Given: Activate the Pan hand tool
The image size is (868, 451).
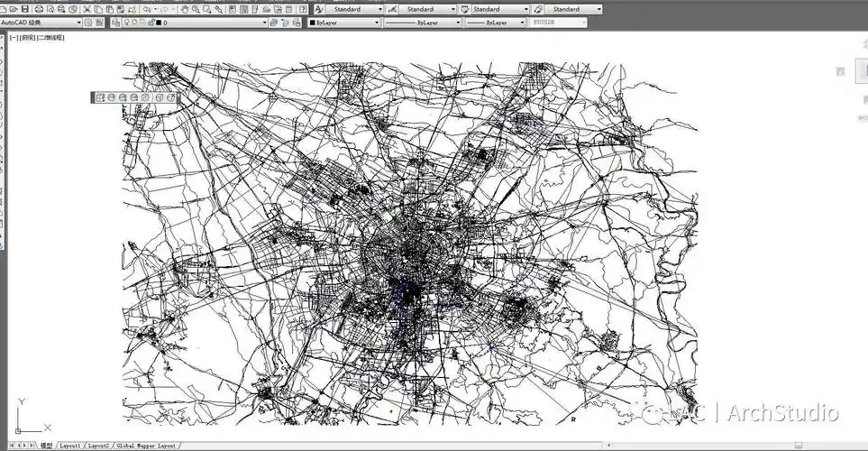Looking at the screenshot, I should point(184,9).
